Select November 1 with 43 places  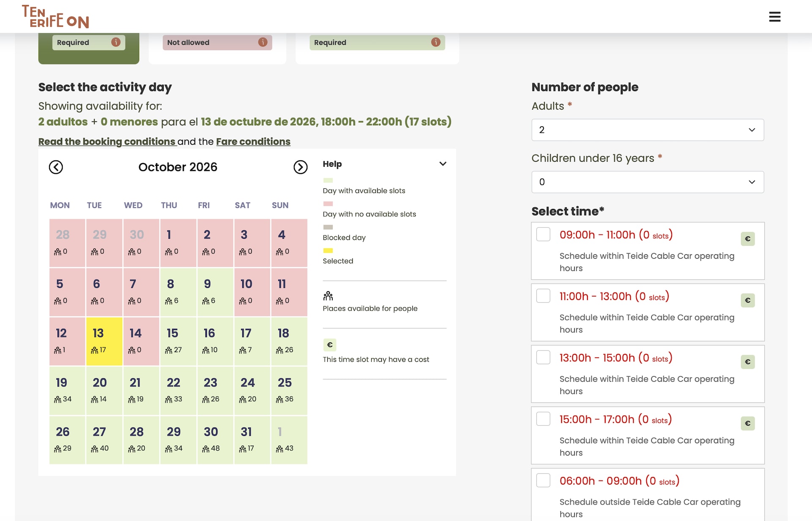(289, 440)
